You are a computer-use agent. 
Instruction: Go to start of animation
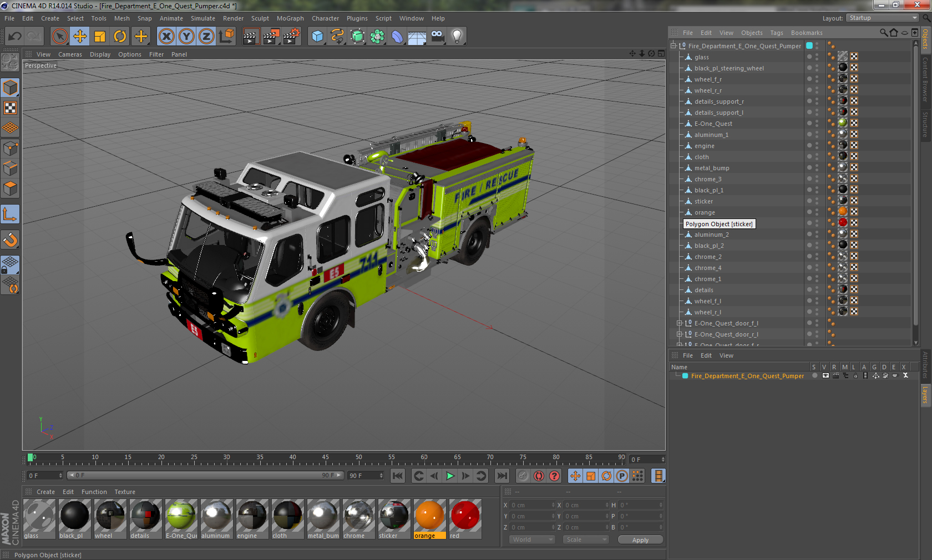coord(398,476)
